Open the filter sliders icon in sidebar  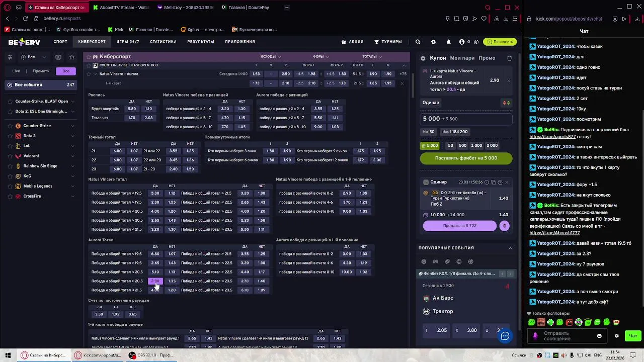point(10,57)
